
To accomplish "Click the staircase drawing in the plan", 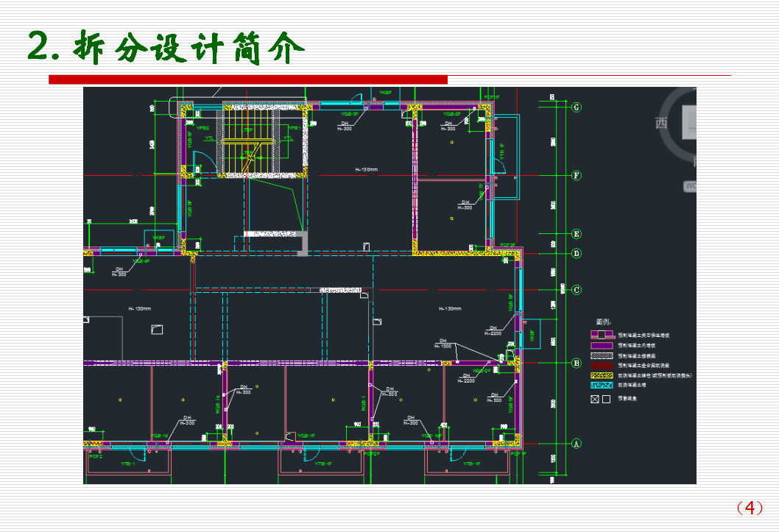I will point(247,141).
